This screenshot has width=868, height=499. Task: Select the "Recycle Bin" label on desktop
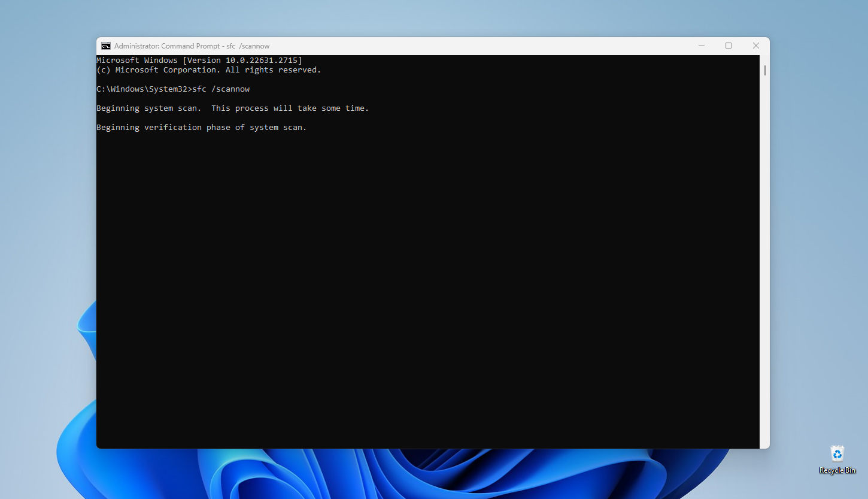tap(837, 470)
